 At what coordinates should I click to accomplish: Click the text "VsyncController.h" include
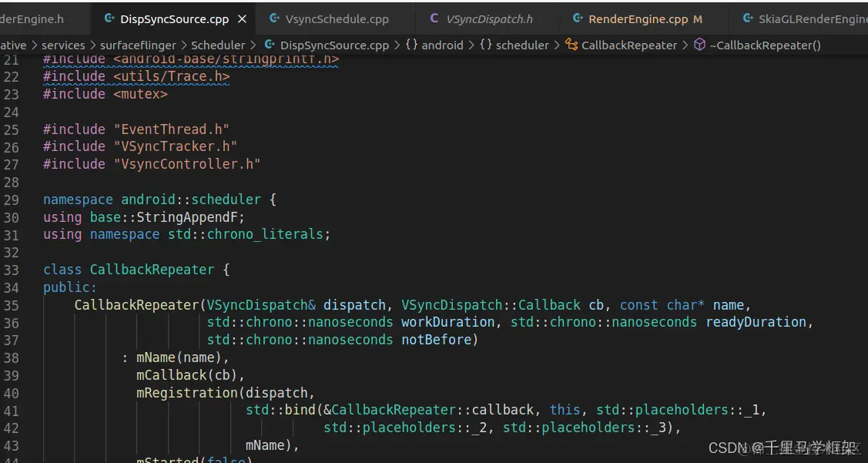tap(187, 164)
